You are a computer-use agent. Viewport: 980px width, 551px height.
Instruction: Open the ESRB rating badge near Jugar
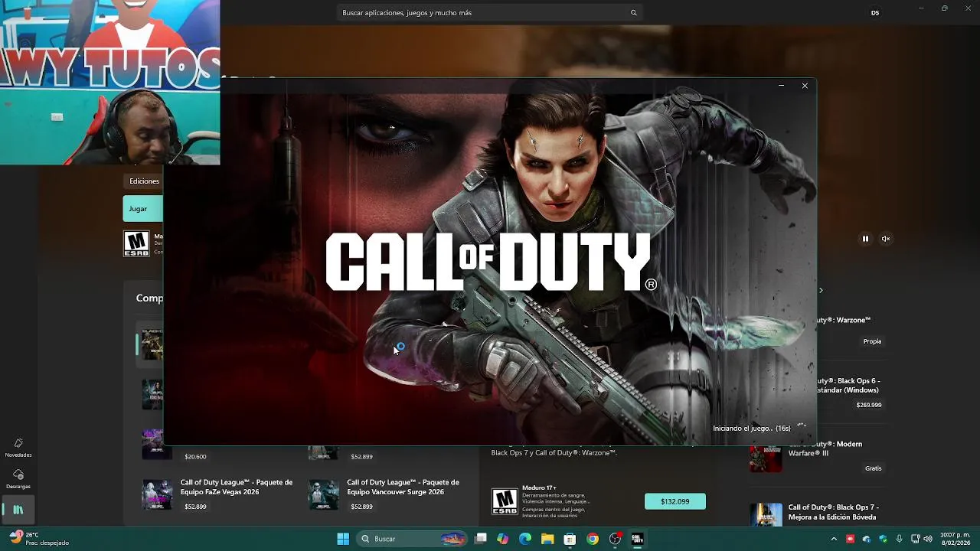[136, 243]
